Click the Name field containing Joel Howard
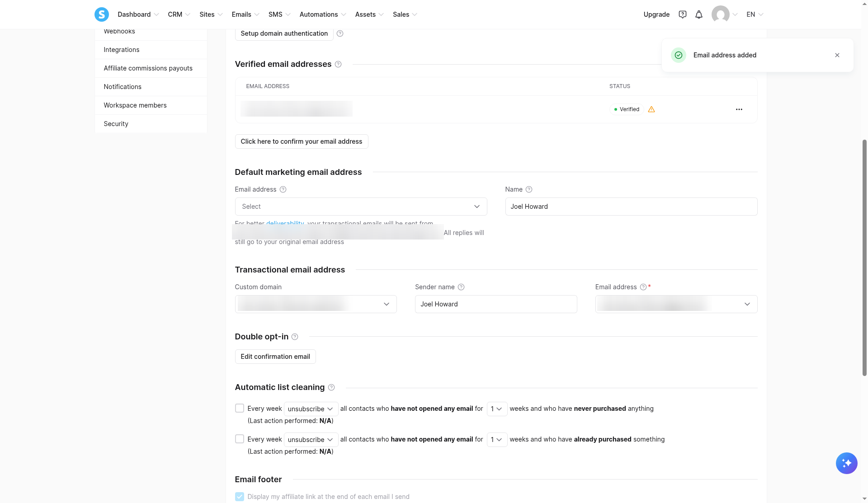This screenshot has width=868, height=503. click(x=631, y=207)
